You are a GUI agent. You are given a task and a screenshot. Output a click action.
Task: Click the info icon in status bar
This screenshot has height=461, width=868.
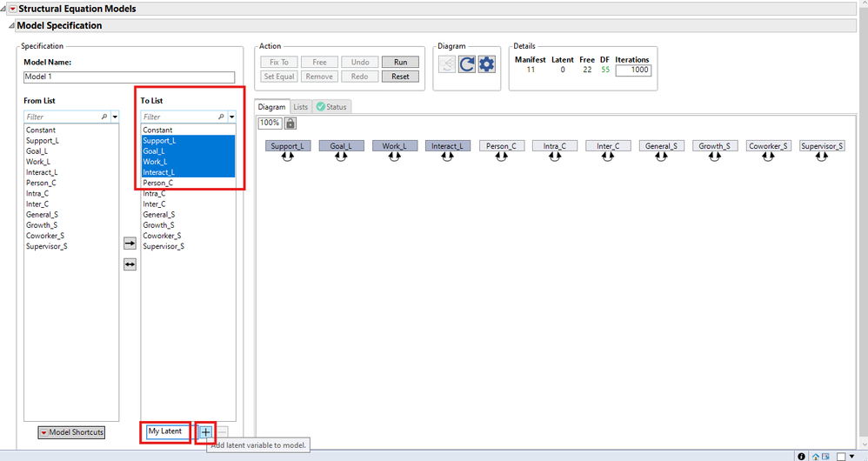801,457
